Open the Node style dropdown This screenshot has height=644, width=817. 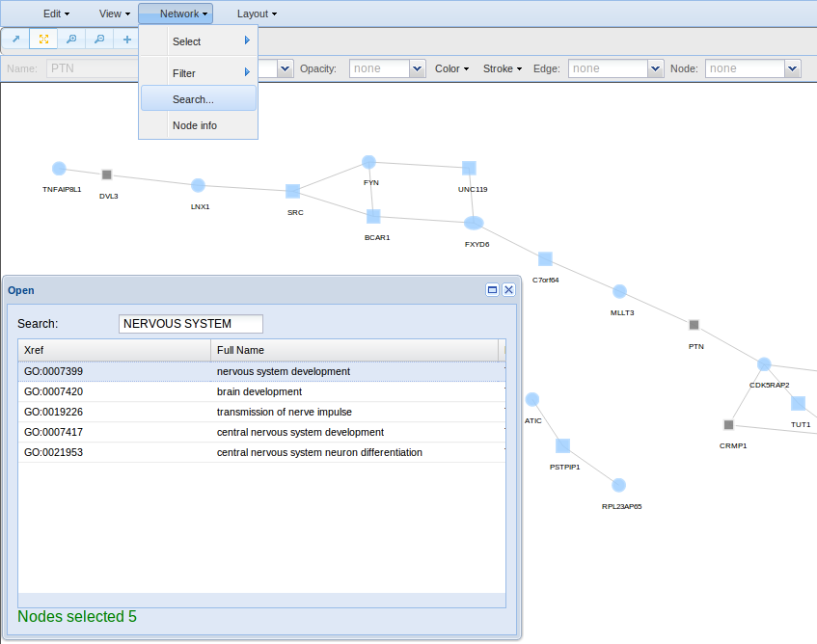tap(792, 68)
